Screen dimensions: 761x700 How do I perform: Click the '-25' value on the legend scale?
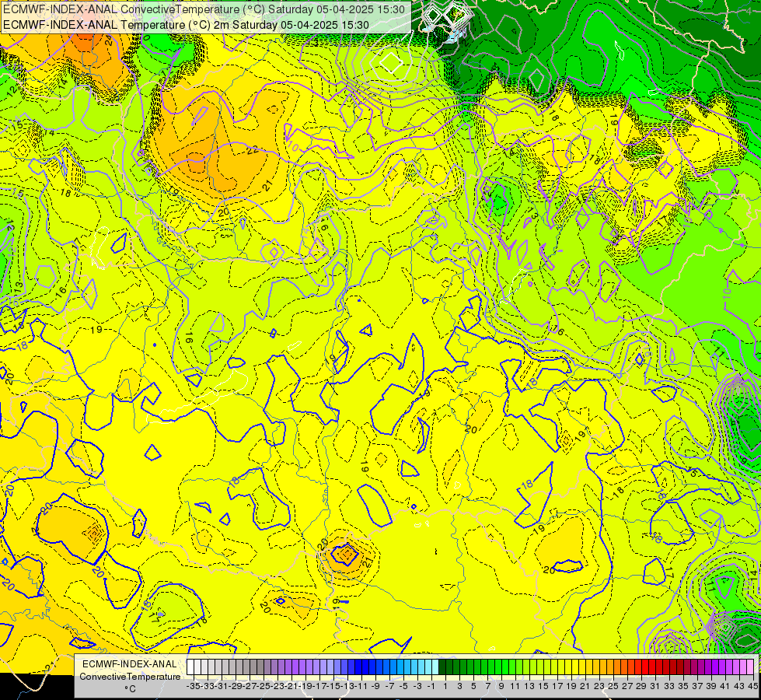coord(264,686)
